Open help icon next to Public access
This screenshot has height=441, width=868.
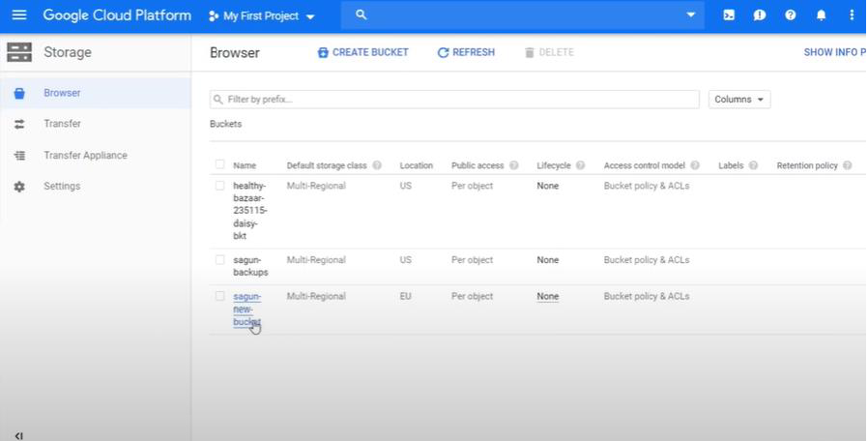pyautogui.click(x=513, y=165)
